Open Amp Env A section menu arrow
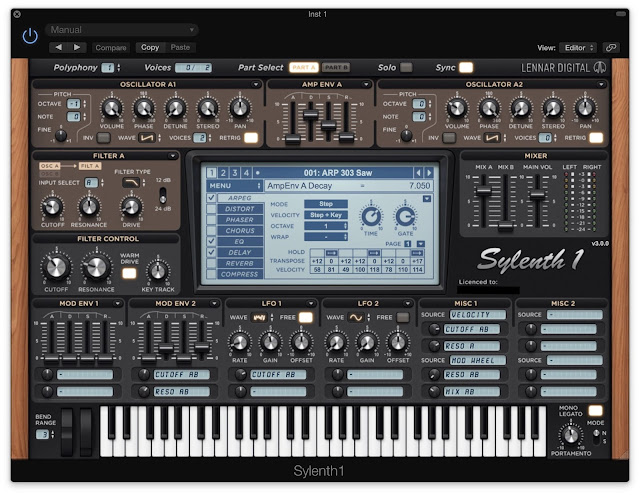The width and height of the screenshot is (640, 495). click(x=366, y=84)
